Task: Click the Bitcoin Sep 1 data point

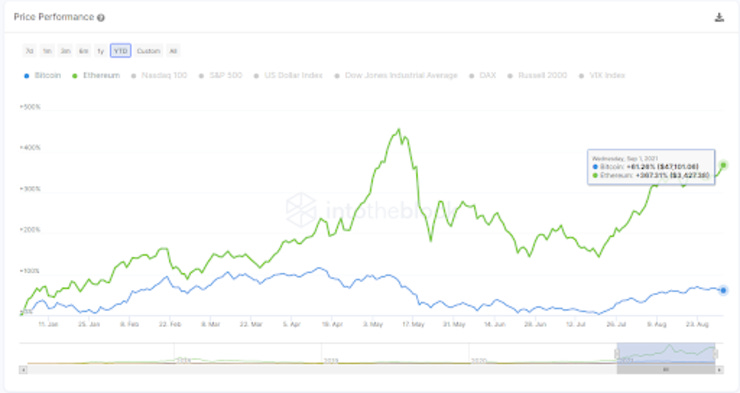Action: [723, 291]
